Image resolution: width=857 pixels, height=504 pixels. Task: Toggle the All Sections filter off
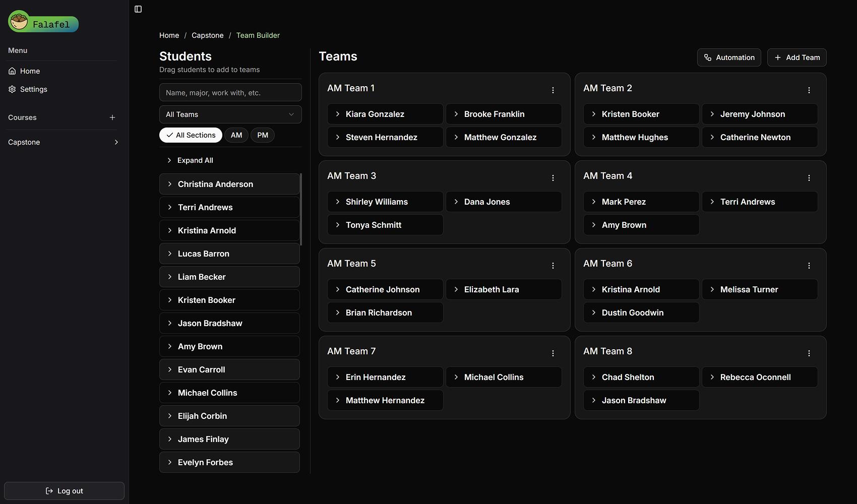click(x=191, y=135)
